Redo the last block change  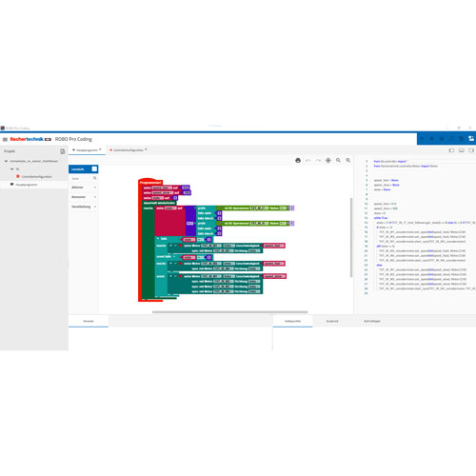coord(318,161)
